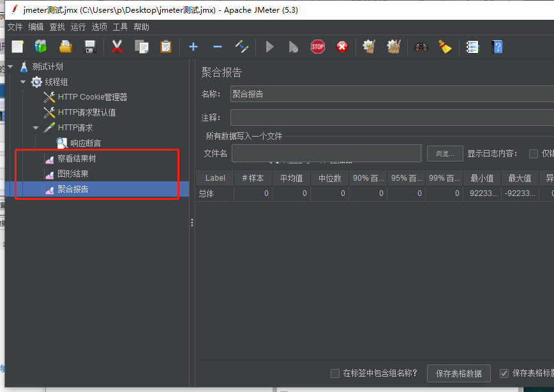This screenshot has width=554, height=392.
Task: Open the 运行 menu
Action: 78,27
